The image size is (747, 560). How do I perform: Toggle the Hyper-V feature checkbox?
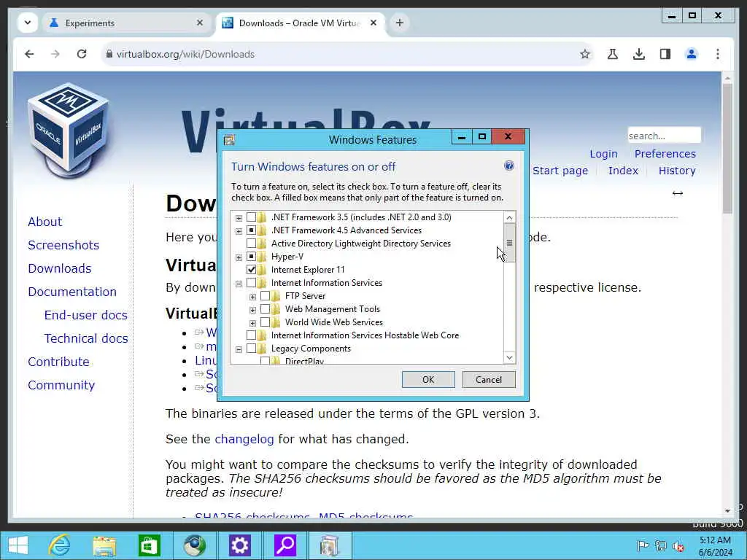coord(251,257)
